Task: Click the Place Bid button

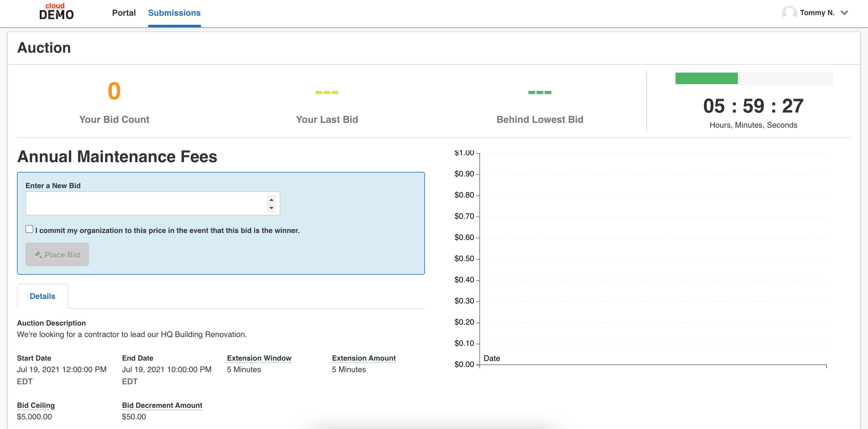Action: [57, 254]
